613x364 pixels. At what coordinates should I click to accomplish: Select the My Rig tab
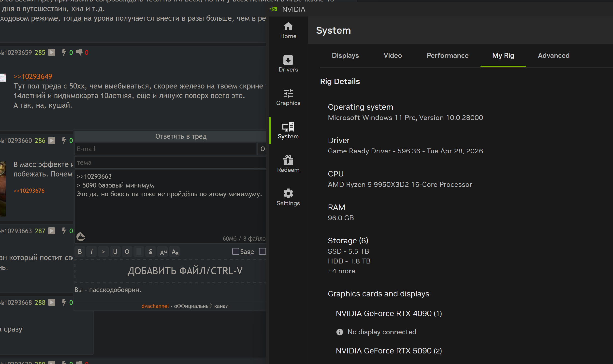point(503,56)
